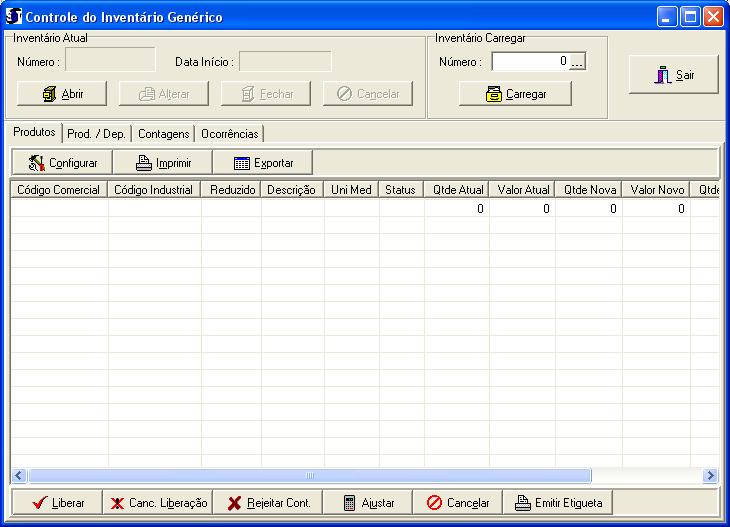Click the Inventário Carregar Número input field
The height and width of the screenshot is (527, 730).
pyautogui.click(x=530, y=62)
